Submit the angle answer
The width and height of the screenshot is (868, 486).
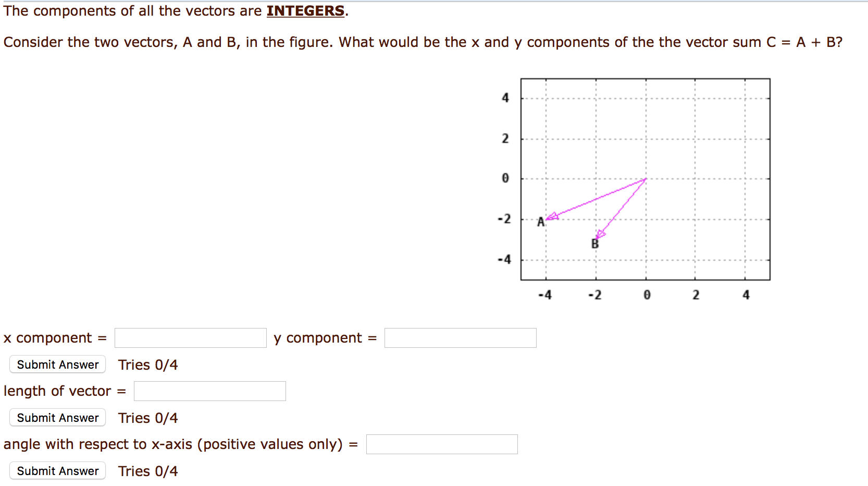(57, 470)
